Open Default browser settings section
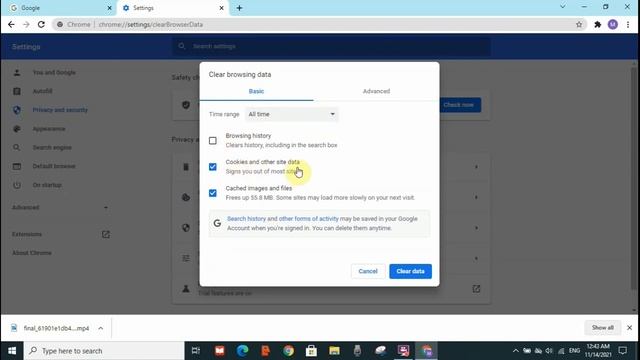 pos(54,167)
